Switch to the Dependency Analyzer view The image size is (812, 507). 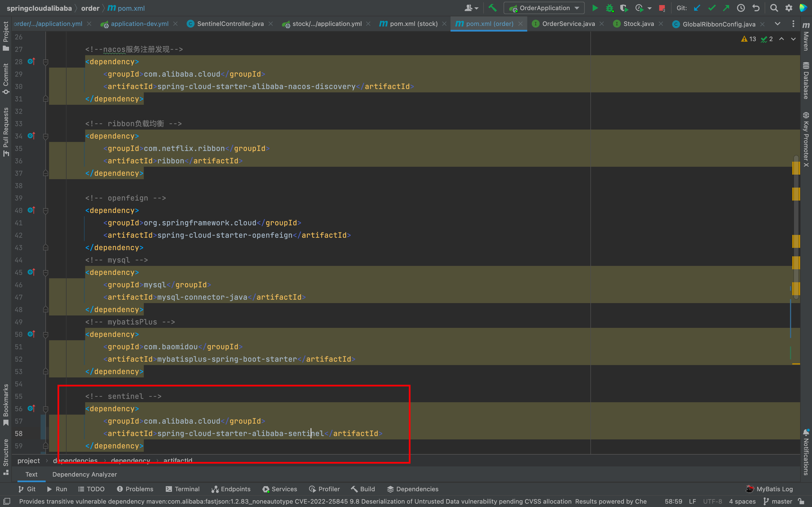point(84,474)
